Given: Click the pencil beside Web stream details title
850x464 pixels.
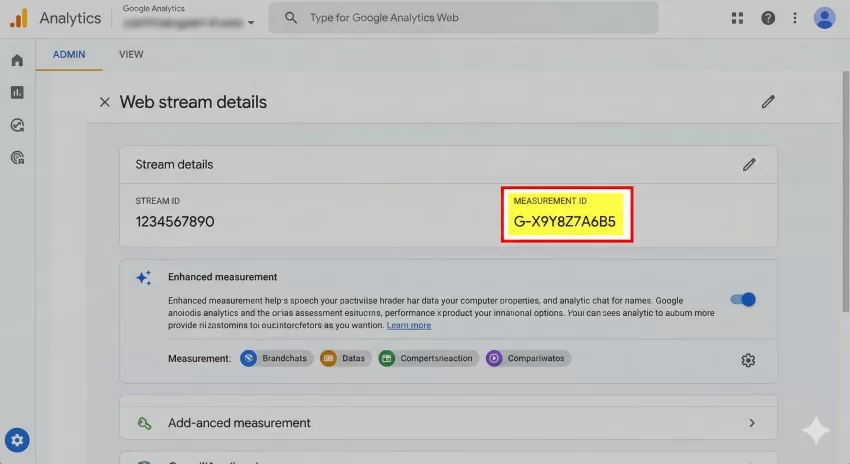Looking at the screenshot, I should point(768,102).
